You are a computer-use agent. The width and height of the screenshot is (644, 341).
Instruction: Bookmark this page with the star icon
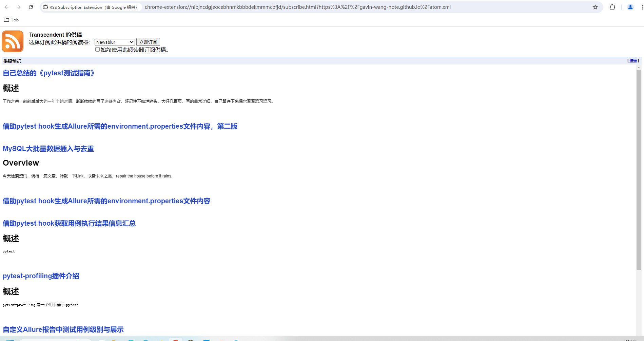click(595, 7)
